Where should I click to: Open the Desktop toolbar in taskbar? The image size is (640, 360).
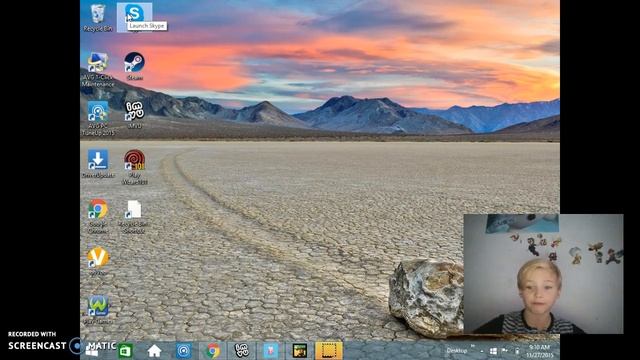point(456,351)
